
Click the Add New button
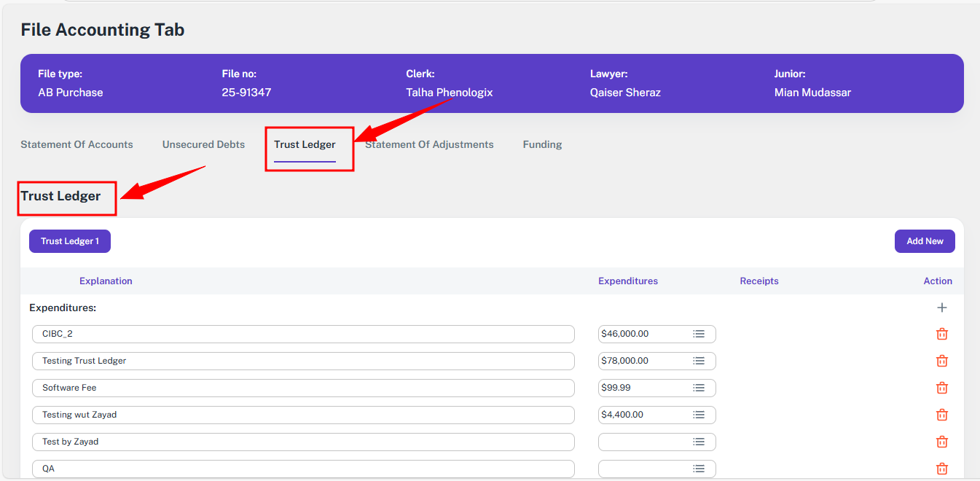(x=924, y=241)
